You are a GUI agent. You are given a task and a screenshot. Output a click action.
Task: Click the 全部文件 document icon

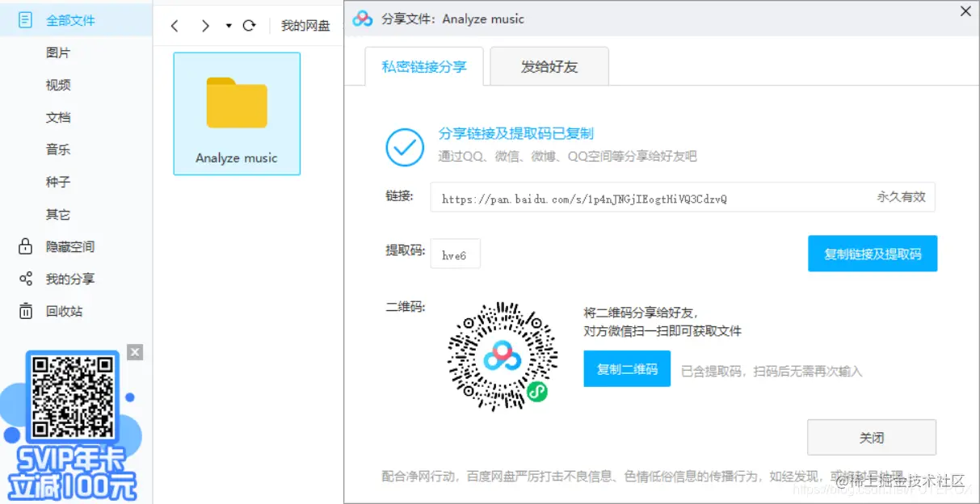pyautogui.click(x=26, y=20)
